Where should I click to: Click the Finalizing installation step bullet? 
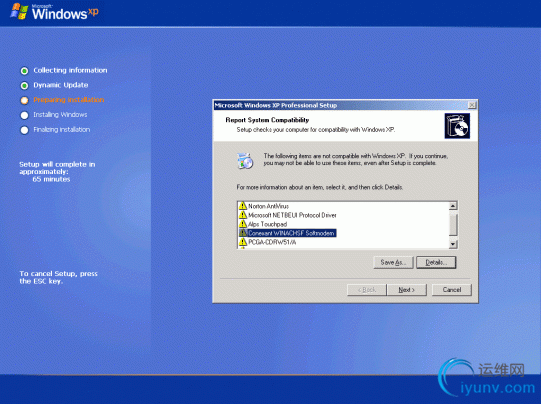[24, 130]
